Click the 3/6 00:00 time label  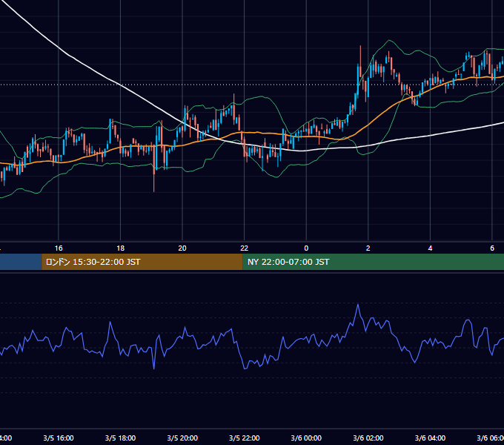pos(306,438)
